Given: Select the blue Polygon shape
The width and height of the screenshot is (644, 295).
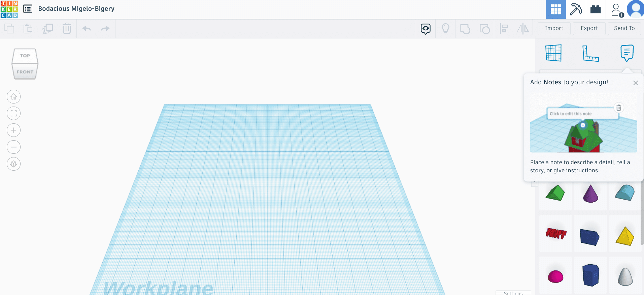Looking at the screenshot, I should 590,275.
